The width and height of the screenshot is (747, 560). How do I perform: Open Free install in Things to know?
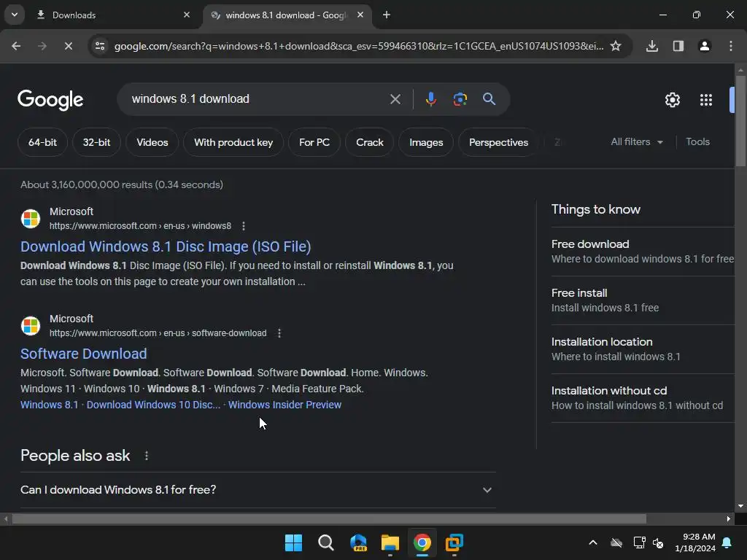(643, 300)
